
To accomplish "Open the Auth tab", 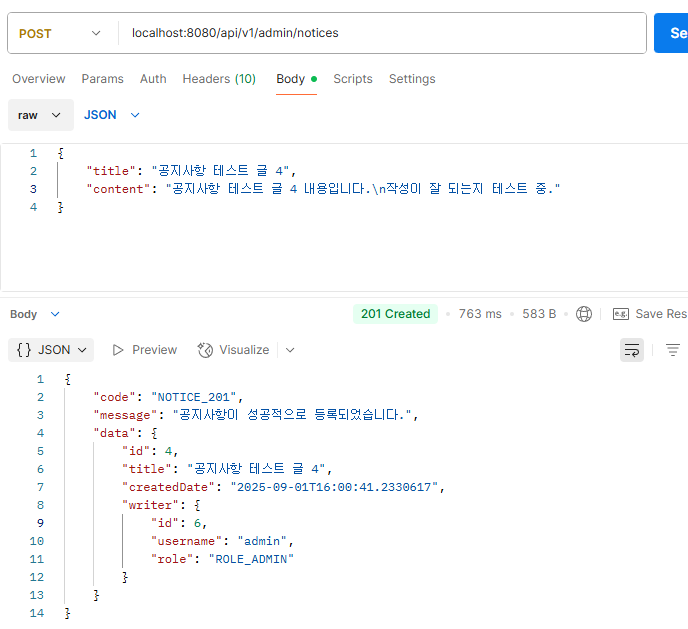I will coord(153,79).
